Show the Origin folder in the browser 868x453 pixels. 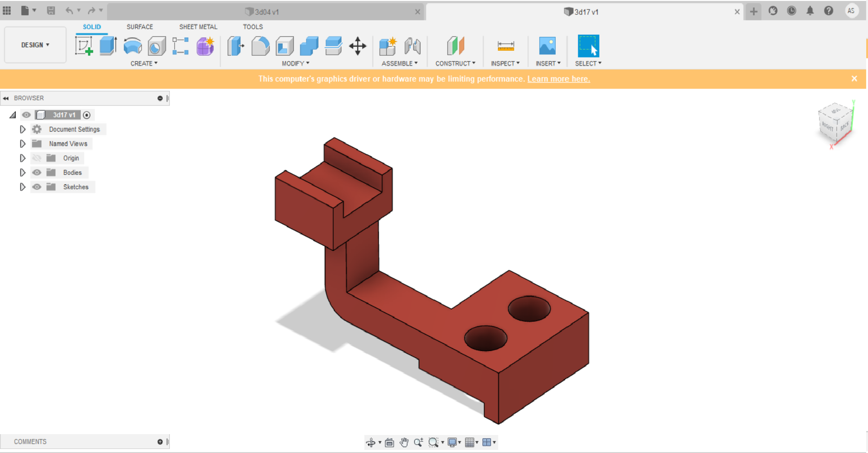pyautogui.click(x=36, y=158)
